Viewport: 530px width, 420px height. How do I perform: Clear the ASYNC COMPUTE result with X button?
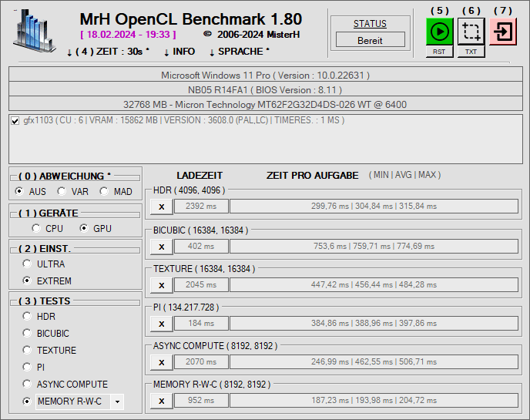(162, 362)
